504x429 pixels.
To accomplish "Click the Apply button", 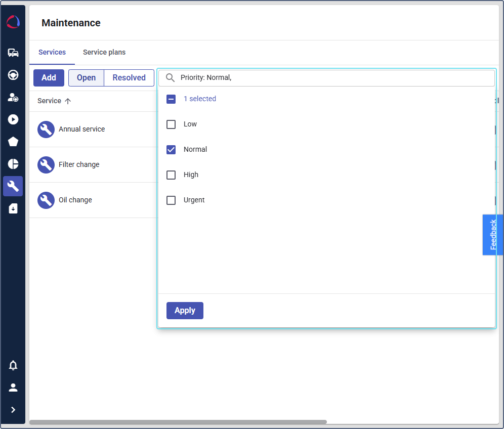I will pyautogui.click(x=185, y=311).
